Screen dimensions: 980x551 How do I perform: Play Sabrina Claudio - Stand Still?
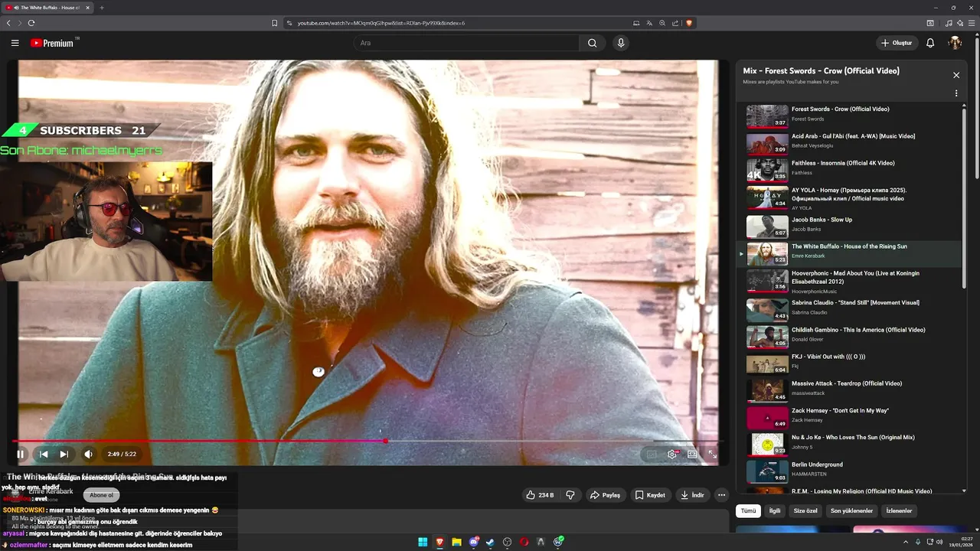850,309
